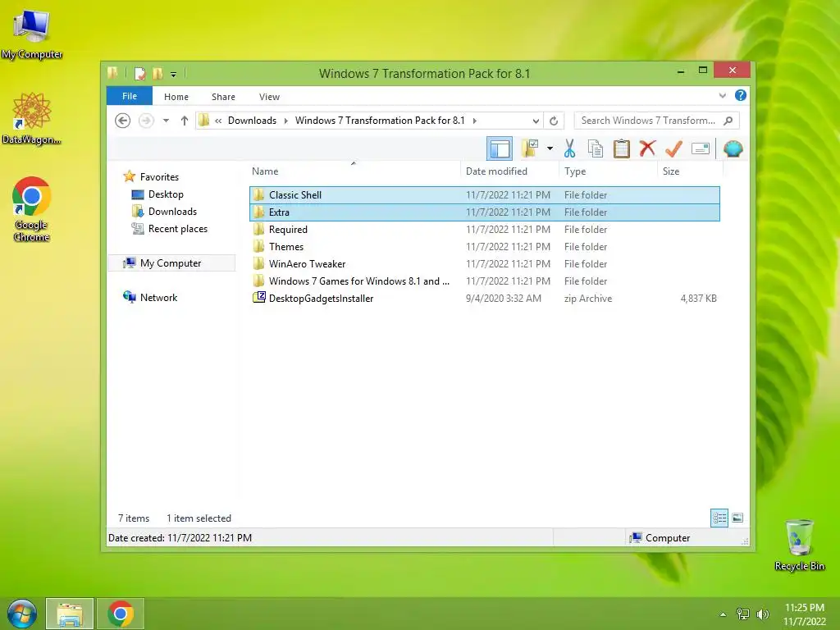Switch to the View ribbon tab
Image resolution: width=840 pixels, height=630 pixels.
coord(269,97)
